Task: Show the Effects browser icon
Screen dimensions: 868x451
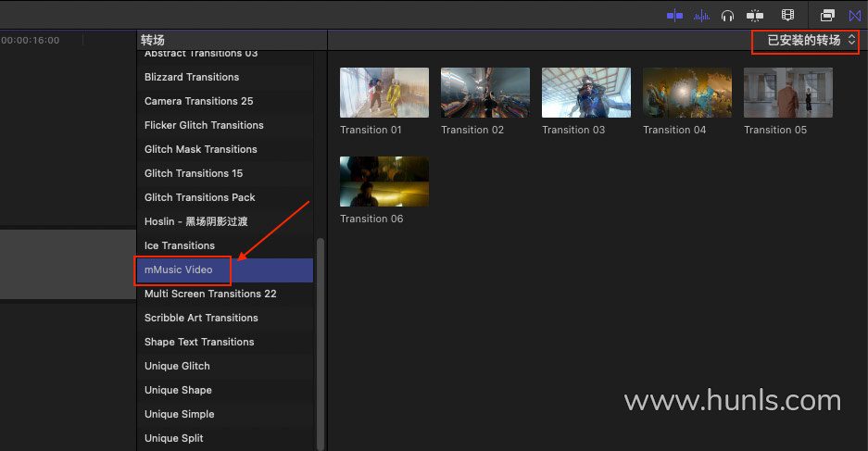Action: pos(827,16)
